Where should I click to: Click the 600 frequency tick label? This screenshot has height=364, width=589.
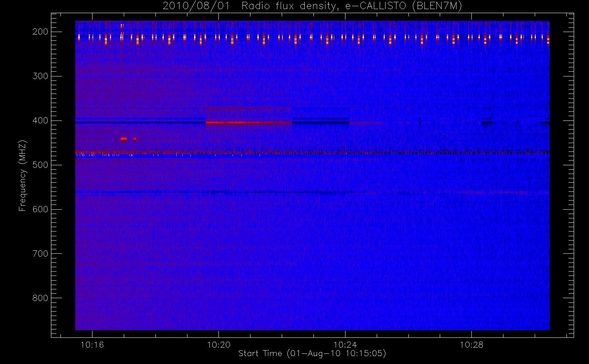40,209
